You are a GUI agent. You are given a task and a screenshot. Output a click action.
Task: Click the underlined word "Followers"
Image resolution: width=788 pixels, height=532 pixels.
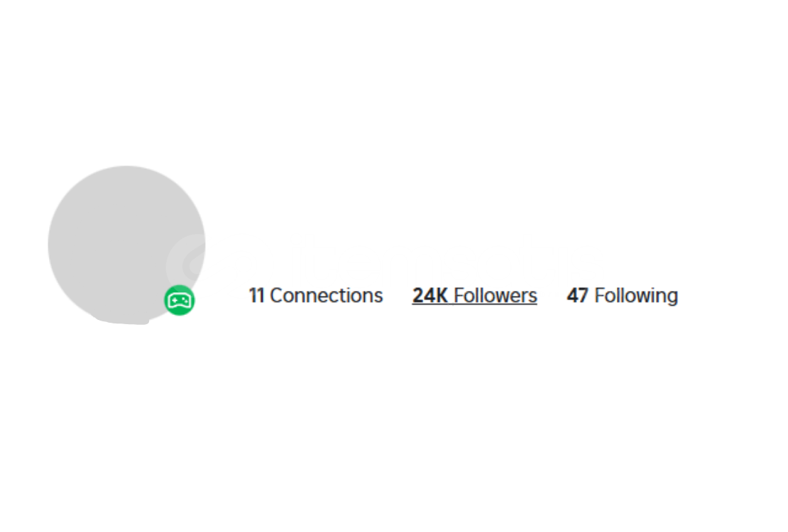click(496, 295)
